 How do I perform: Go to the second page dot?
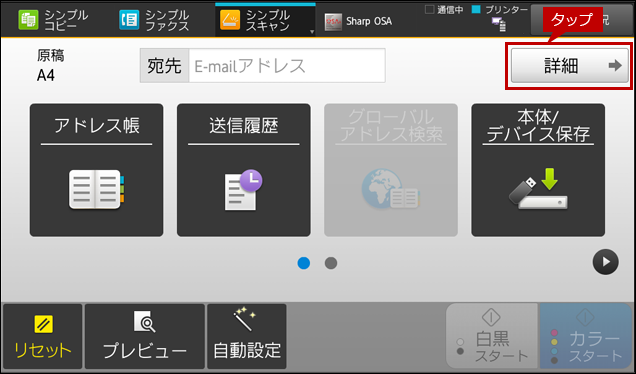point(331,263)
